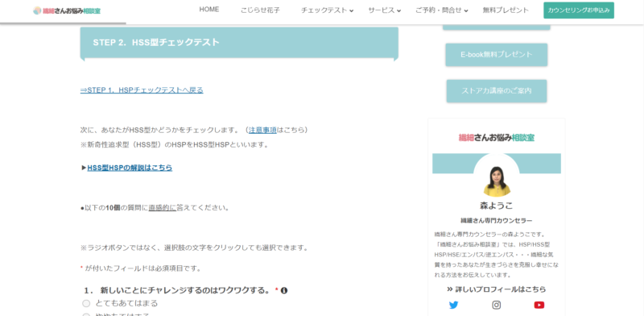Select the とてもあてはまる radio button

coord(86,303)
